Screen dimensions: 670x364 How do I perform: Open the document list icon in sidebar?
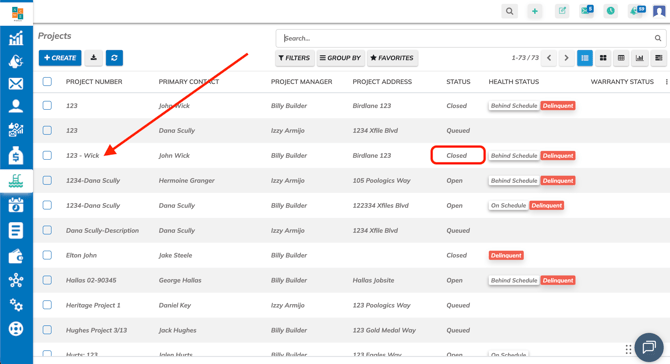pyautogui.click(x=16, y=230)
